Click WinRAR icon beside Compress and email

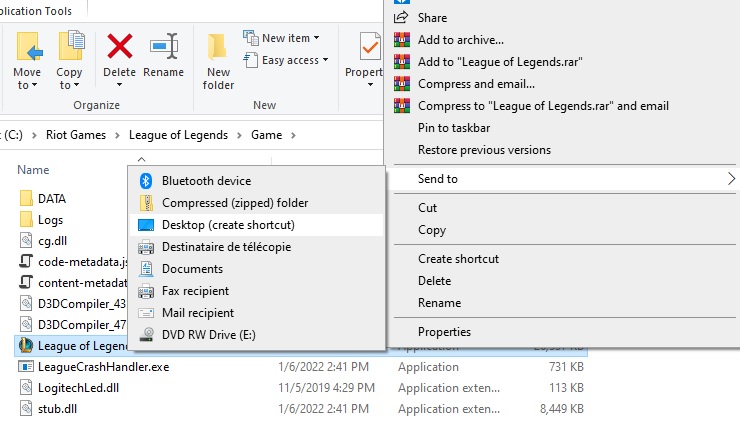click(x=402, y=83)
